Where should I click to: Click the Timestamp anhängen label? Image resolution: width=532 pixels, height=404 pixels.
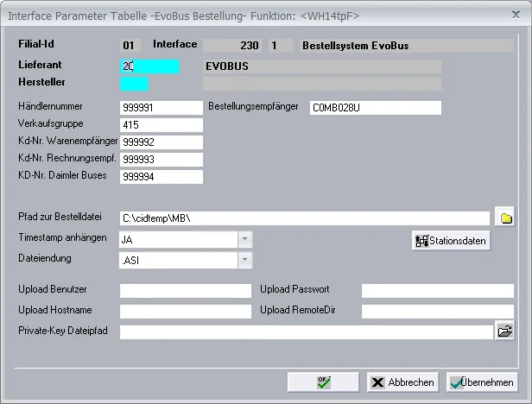[x=62, y=237]
